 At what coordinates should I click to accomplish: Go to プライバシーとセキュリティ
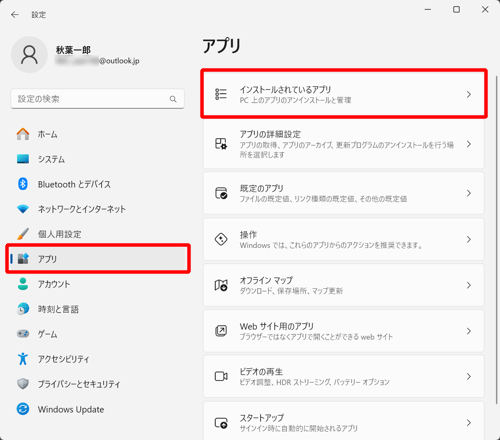pos(97,384)
